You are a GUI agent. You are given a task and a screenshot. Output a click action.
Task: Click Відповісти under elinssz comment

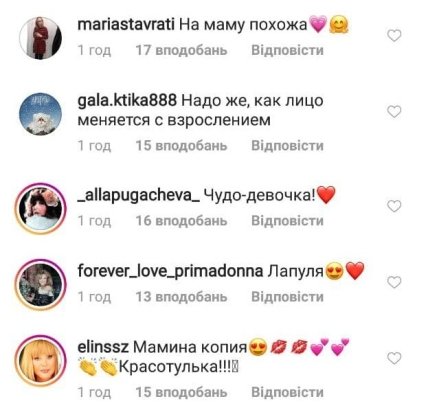tap(287, 392)
